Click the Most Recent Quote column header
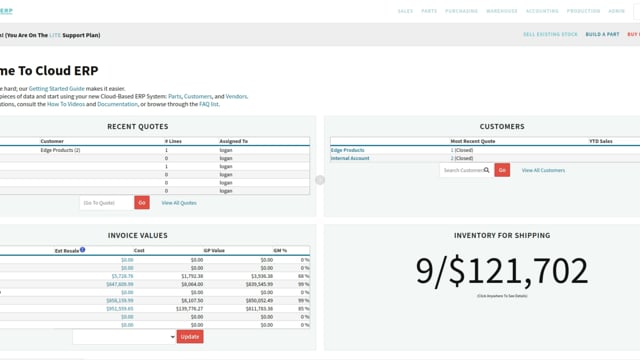Image resolution: width=640 pixels, height=360 pixels. point(473,141)
